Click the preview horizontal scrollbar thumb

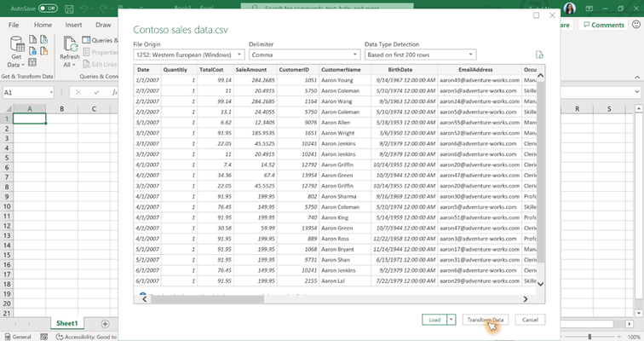click(207, 299)
